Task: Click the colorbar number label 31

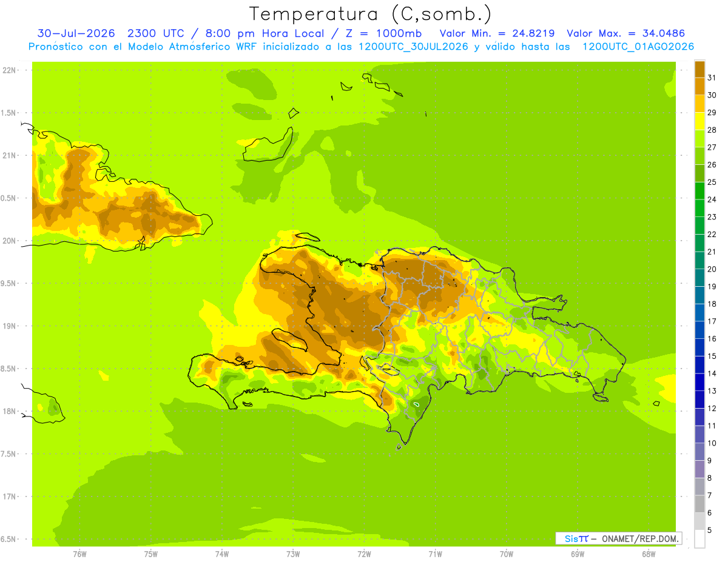Action: click(x=712, y=78)
